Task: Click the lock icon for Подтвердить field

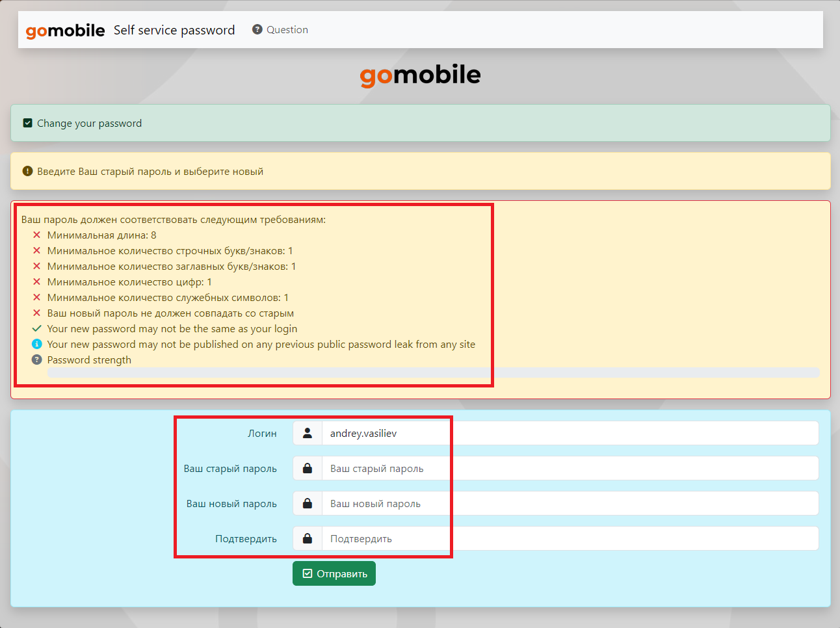Action: [x=308, y=538]
